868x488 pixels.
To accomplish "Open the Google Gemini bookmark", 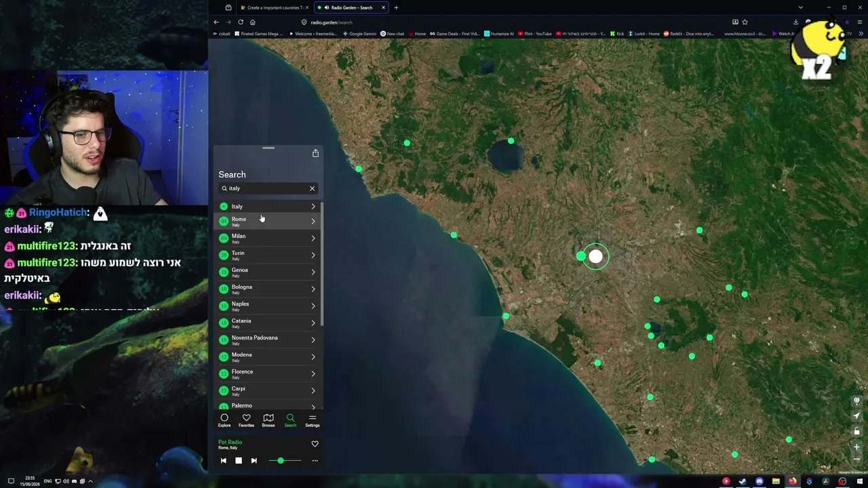I will pyautogui.click(x=359, y=34).
